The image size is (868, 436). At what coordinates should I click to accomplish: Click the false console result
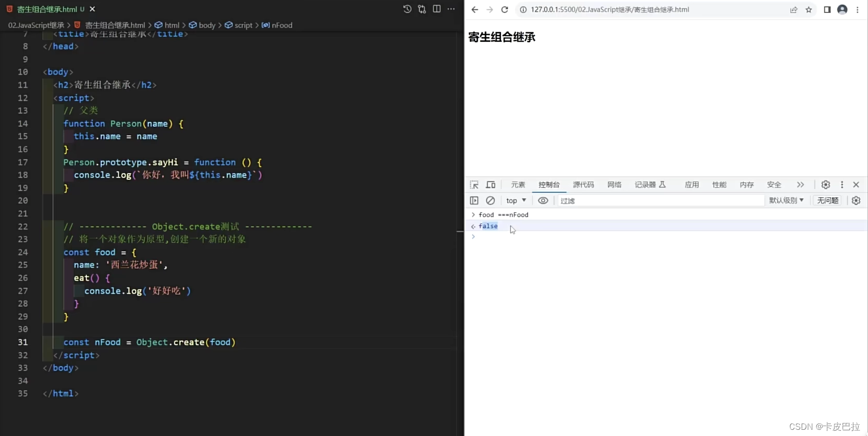pos(488,226)
